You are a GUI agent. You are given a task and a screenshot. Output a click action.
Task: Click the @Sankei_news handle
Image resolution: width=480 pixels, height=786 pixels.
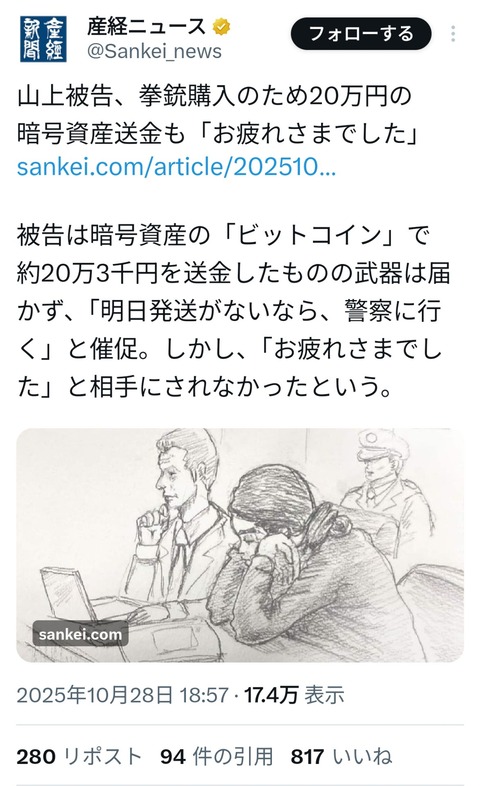point(154,52)
